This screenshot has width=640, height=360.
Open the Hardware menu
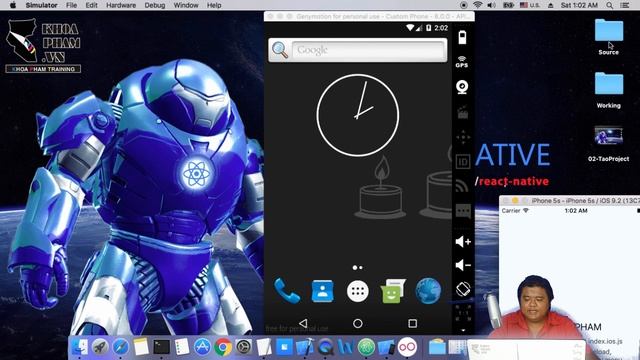click(x=121, y=5)
